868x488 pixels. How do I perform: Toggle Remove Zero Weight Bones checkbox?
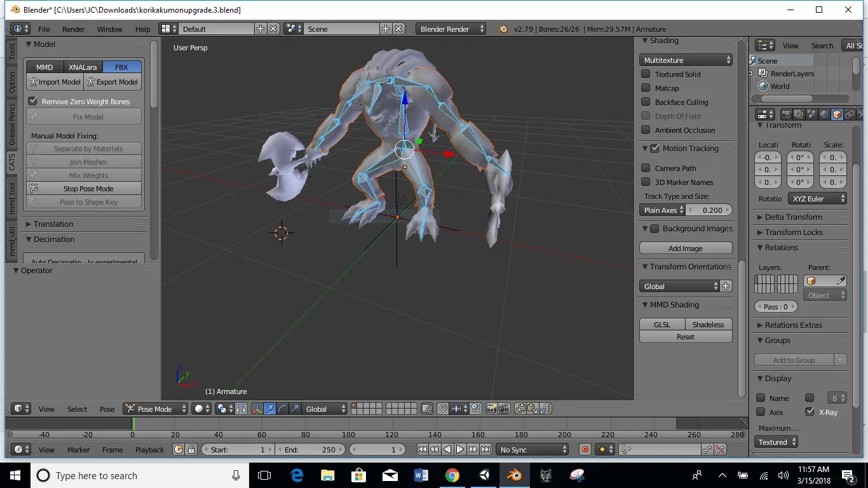click(33, 101)
